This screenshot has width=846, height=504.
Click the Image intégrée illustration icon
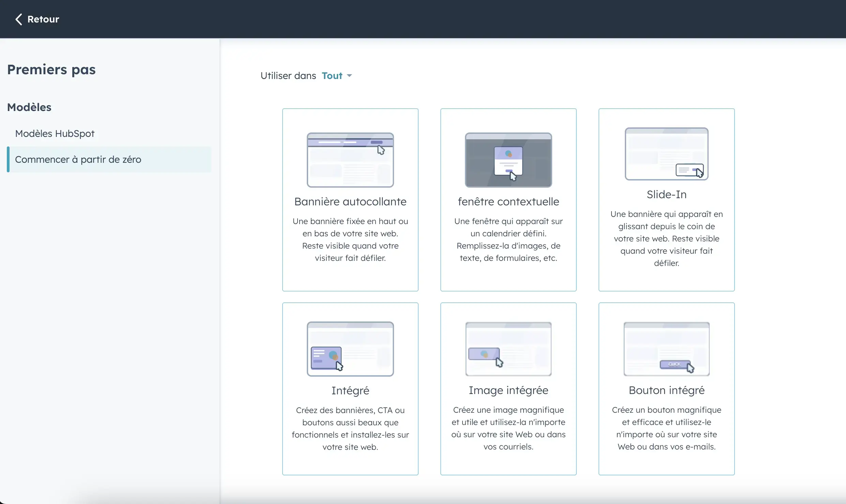508,349
